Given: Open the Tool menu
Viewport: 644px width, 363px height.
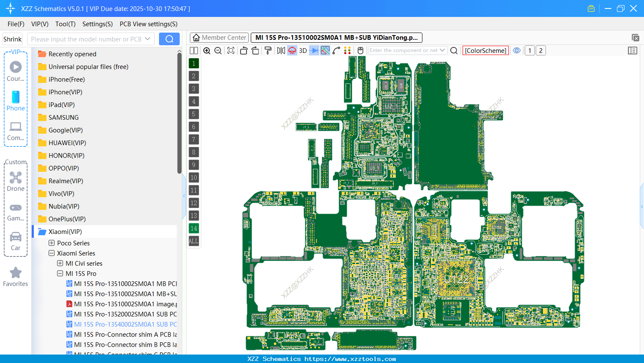Looking at the screenshot, I should 66,24.
